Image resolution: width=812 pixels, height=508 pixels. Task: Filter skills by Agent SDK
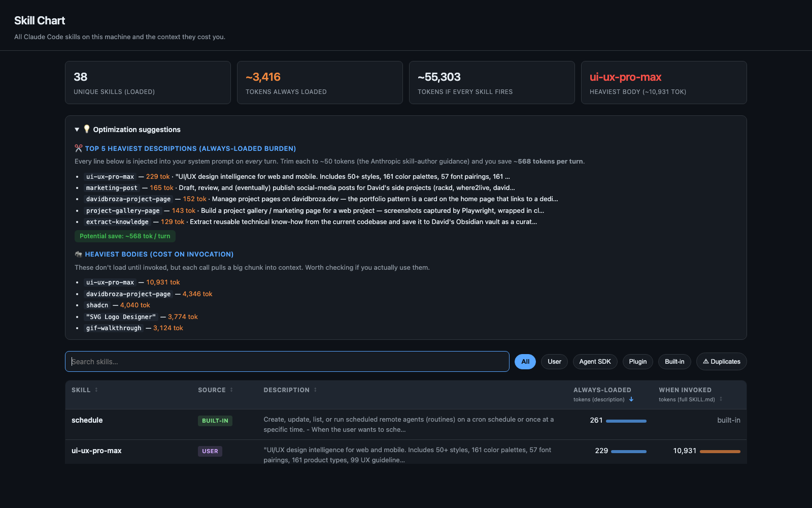pyautogui.click(x=595, y=362)
